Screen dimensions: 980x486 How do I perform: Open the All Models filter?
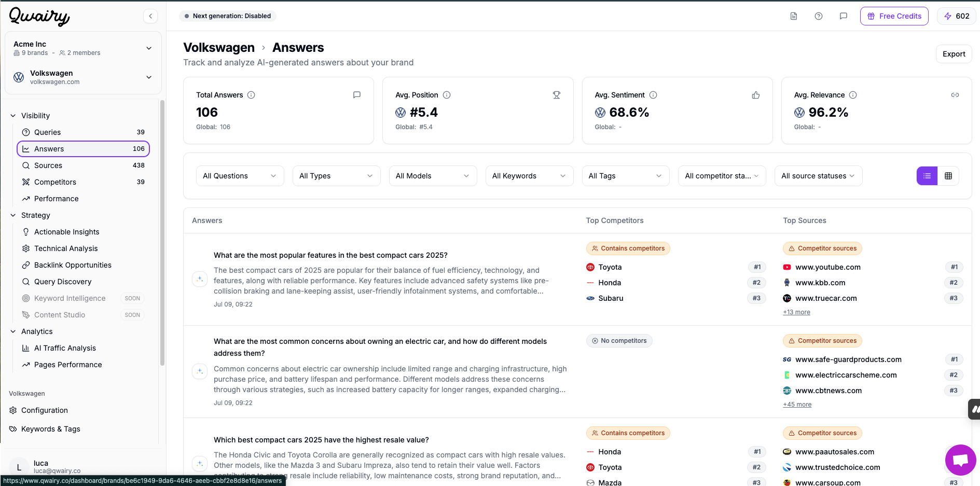(x=433, y=176)
